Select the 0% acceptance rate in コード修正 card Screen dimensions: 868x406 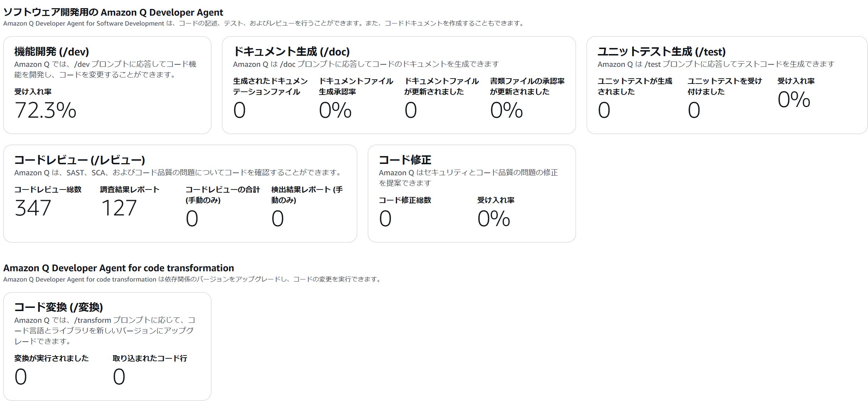(x=494, y=218)
